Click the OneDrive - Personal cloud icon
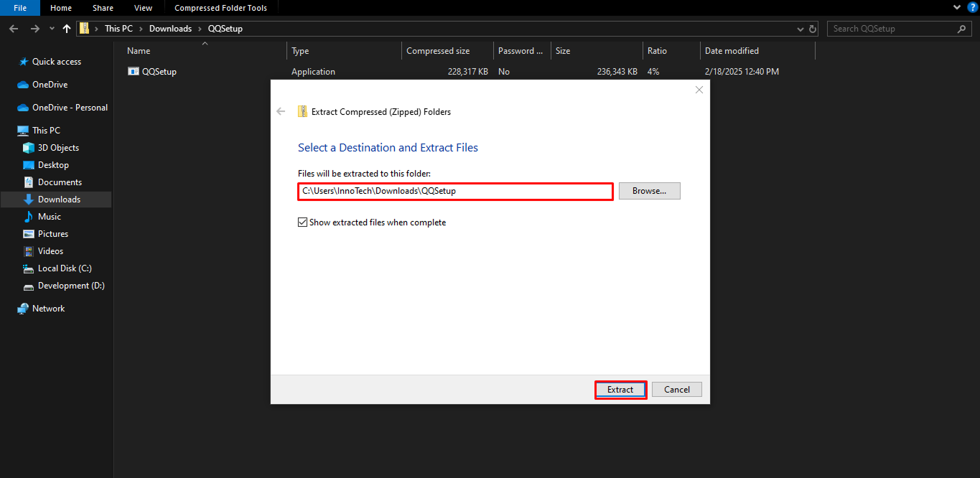This screenshot has width=980, height=478. click(x=23, y=108)
